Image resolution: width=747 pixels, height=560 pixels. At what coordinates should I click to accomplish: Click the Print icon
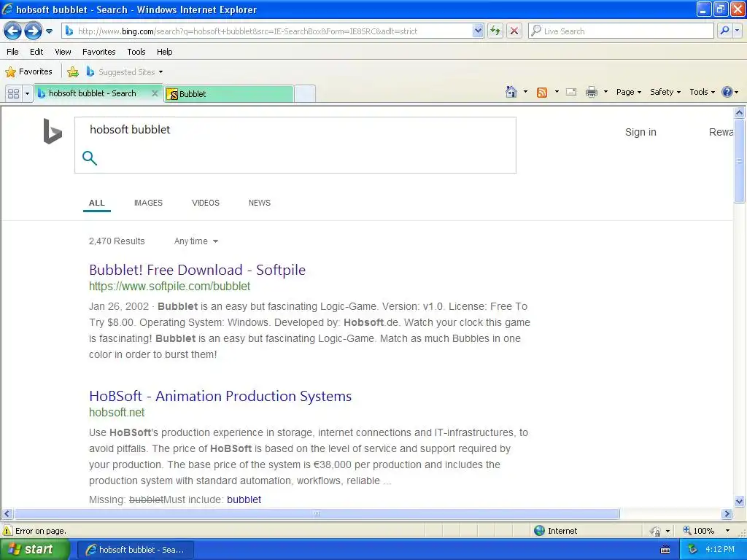(591, 92)
